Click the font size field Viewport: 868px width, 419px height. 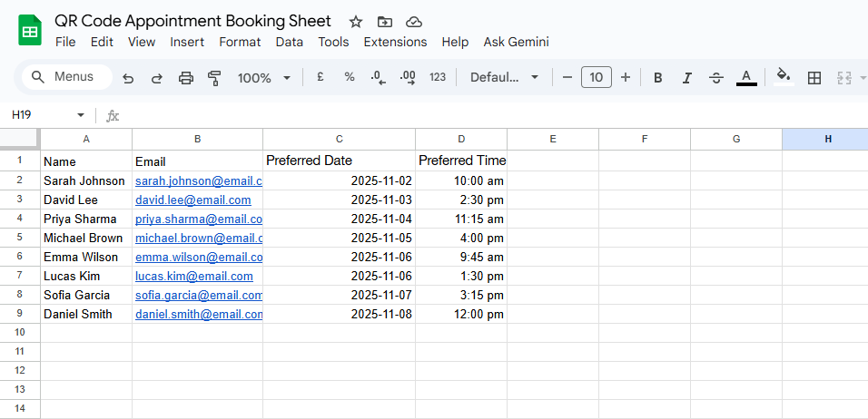tap(597, 77)
